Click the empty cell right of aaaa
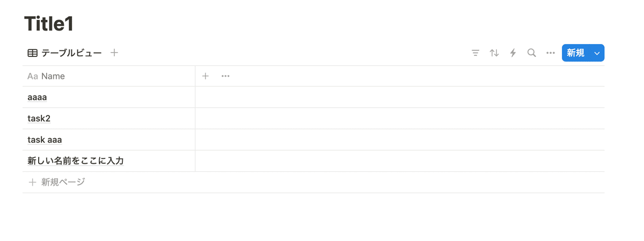644x241 pixels. [399, 97]
